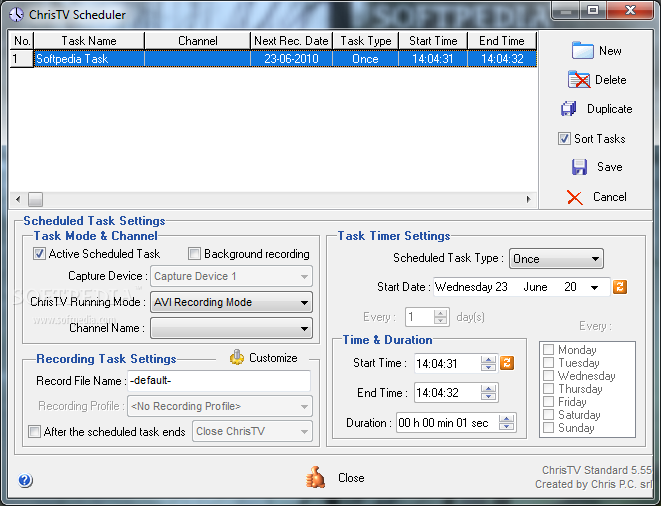Click the ChrisTV Scheduler clock title icon
The height and width of the screenshot is (506, 661).
(x=16, y=14)
